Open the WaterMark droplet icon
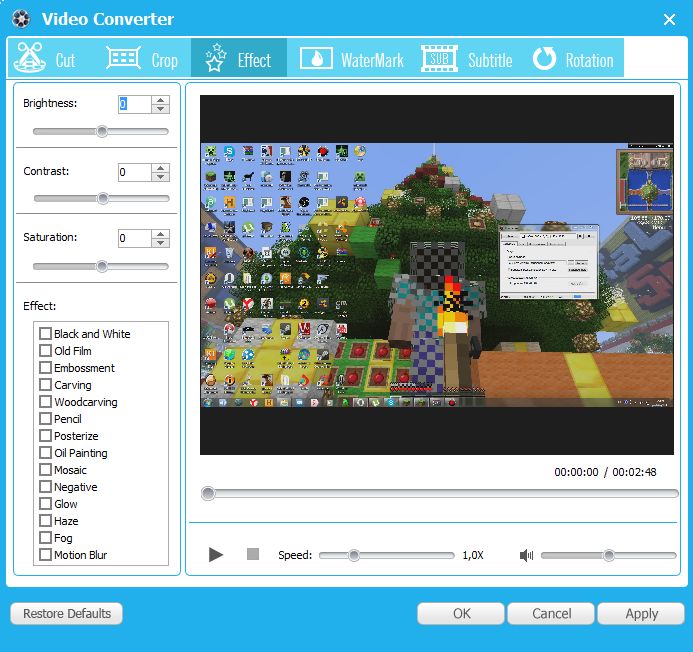Viewport: 693px width, 652px height. (x=316, y=59)
